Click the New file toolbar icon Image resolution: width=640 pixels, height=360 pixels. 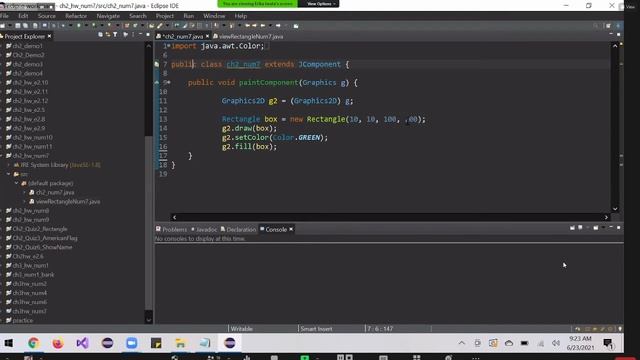[2, 25]
